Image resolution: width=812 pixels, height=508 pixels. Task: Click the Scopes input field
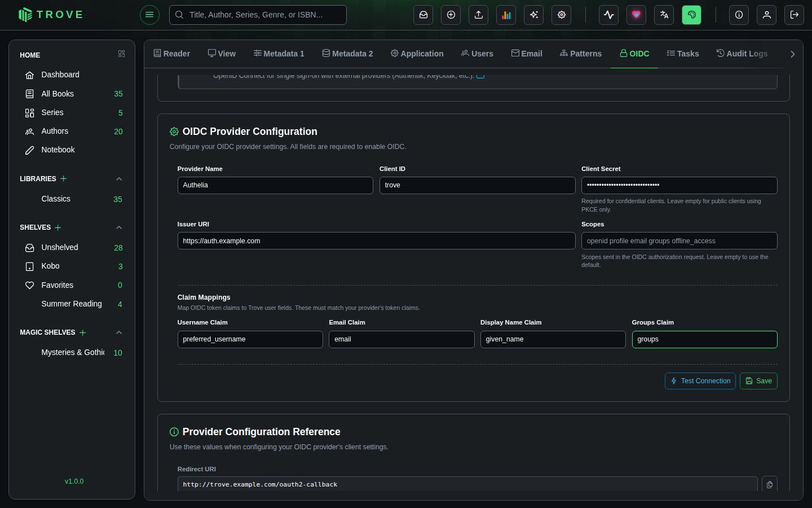coord(679,241)
